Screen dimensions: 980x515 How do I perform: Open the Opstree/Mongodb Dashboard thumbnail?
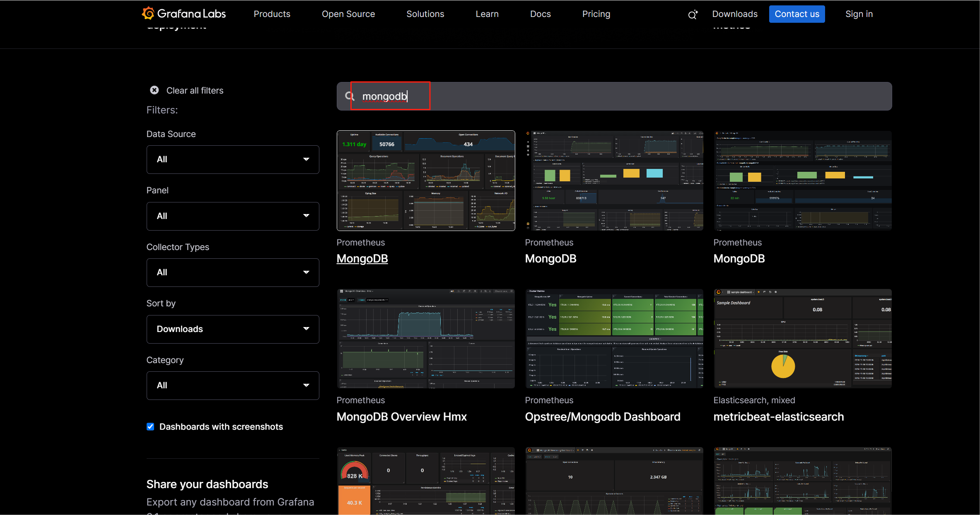614,338
